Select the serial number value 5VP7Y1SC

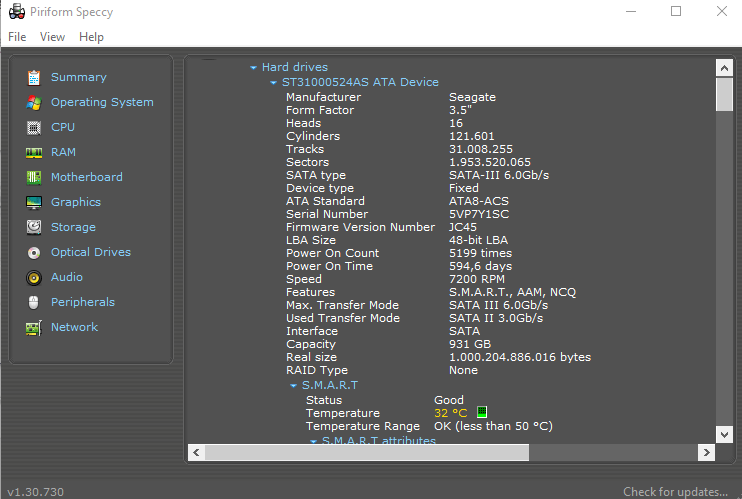click(x=479, y=214)
